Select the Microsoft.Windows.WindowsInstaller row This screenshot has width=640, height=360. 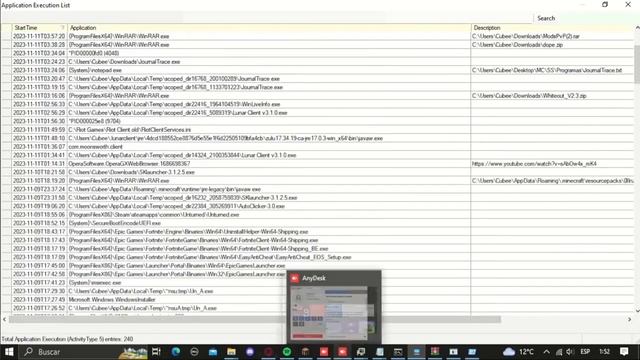pyautogui.click(x=318, y=300)
